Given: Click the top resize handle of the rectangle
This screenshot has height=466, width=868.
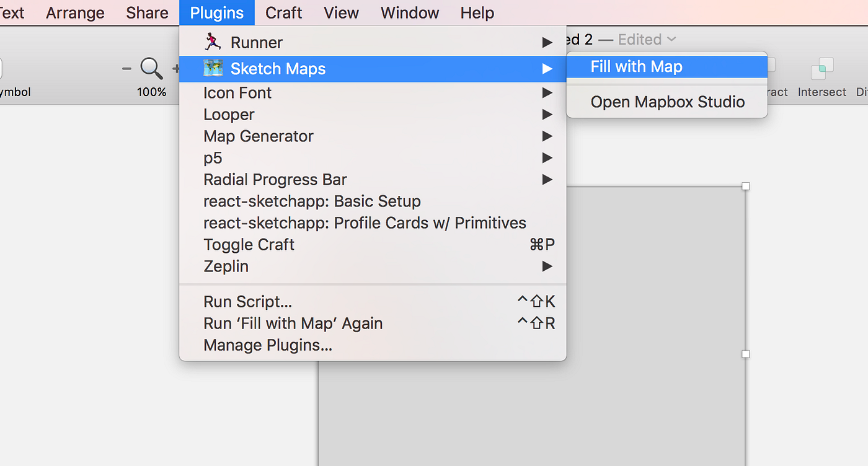Looking at the screenshot, I should [x=745, y=185].
